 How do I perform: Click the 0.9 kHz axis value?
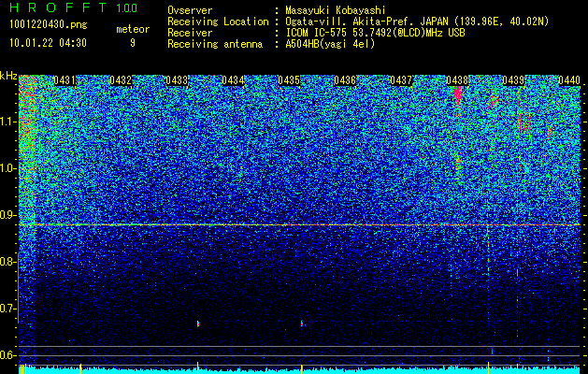(x=7, y=215)
